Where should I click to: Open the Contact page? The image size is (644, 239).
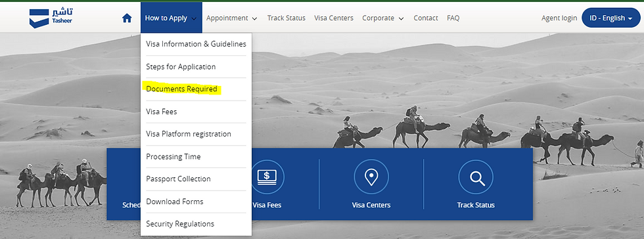(426, 18)
